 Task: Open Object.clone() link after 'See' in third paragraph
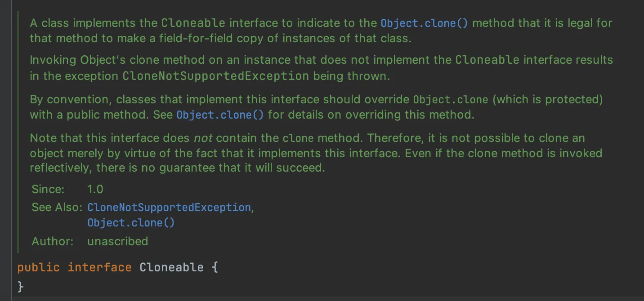click(x=220, y=115)
